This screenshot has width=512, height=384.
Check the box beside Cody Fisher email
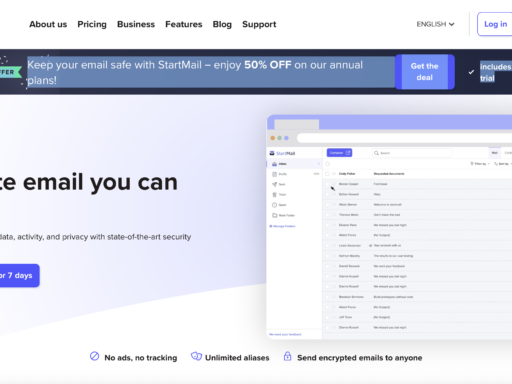[x=328, y=174]
